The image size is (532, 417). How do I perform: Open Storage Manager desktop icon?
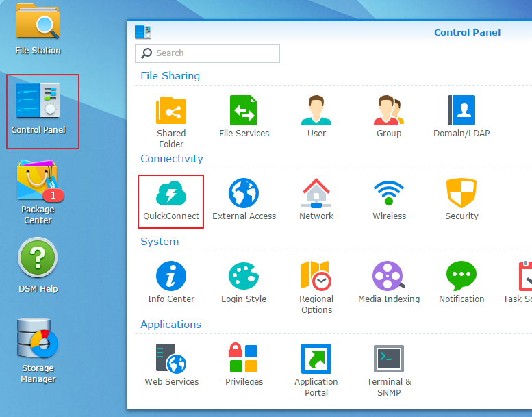pyautogui.click(x=38, y=351)
